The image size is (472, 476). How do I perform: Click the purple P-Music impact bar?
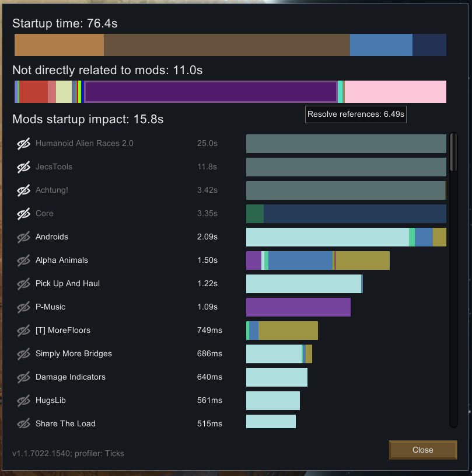click(298, 307)
